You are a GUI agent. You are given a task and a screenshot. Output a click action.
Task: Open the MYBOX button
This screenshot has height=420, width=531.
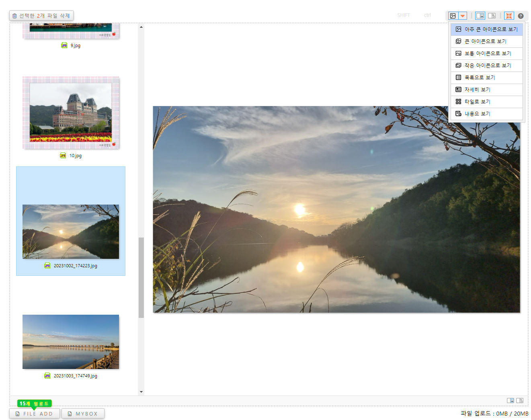click(83, 414)
